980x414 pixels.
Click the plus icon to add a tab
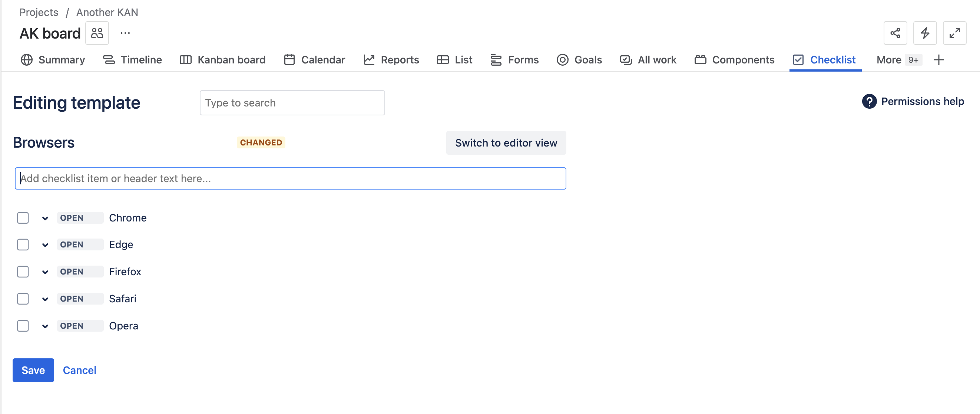(x=939, y=60)
